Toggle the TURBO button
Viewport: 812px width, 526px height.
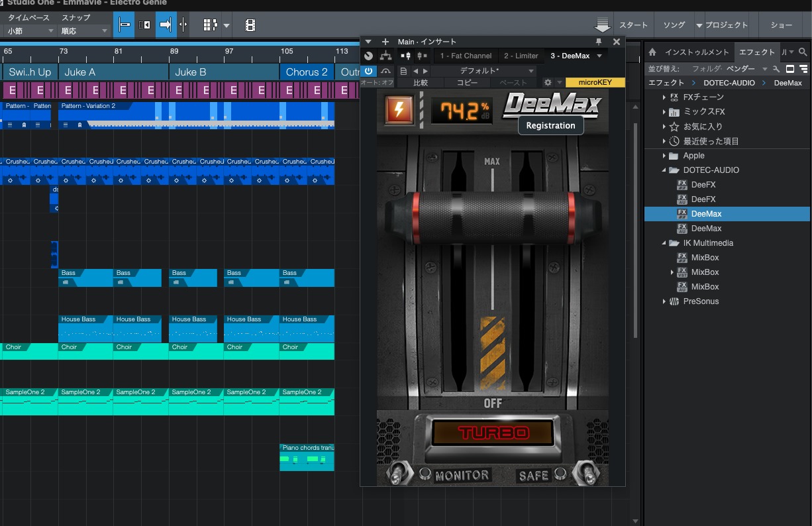coord(493,433)
